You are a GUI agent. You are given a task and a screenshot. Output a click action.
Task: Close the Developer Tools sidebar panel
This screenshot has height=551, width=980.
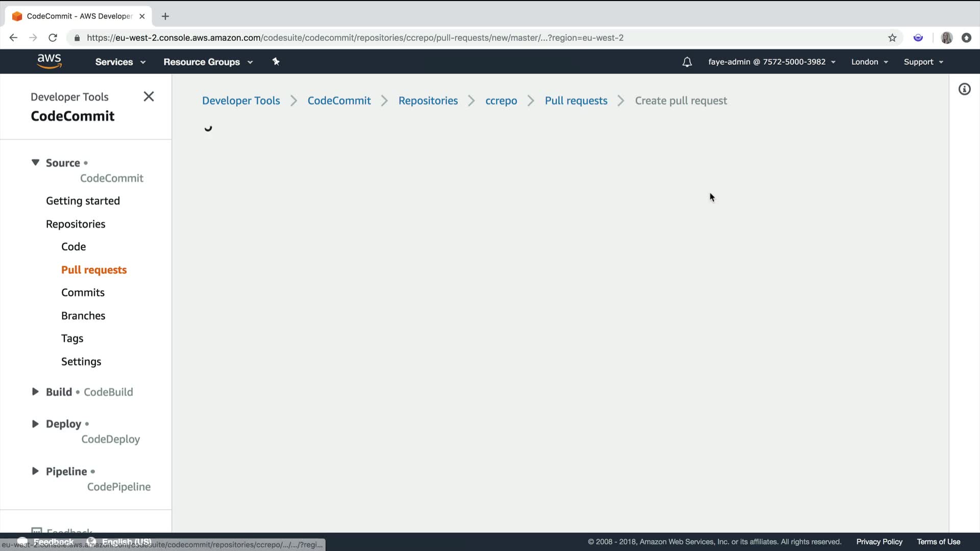[x=149, y=96]
